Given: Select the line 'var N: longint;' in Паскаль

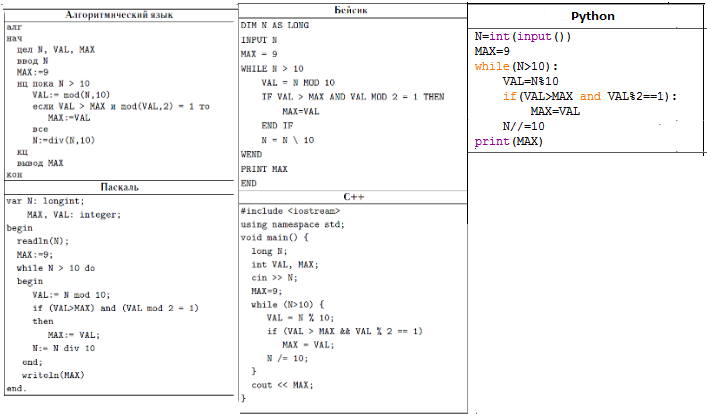Looking at the screenshot, I should pos(45,201).
